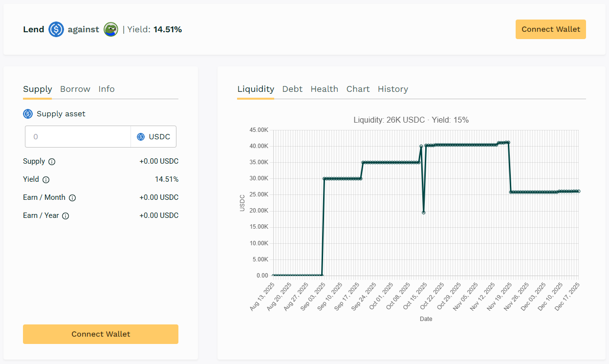
Task: Click info icon beside Earn / Month
Action: (x=72, y=198)
